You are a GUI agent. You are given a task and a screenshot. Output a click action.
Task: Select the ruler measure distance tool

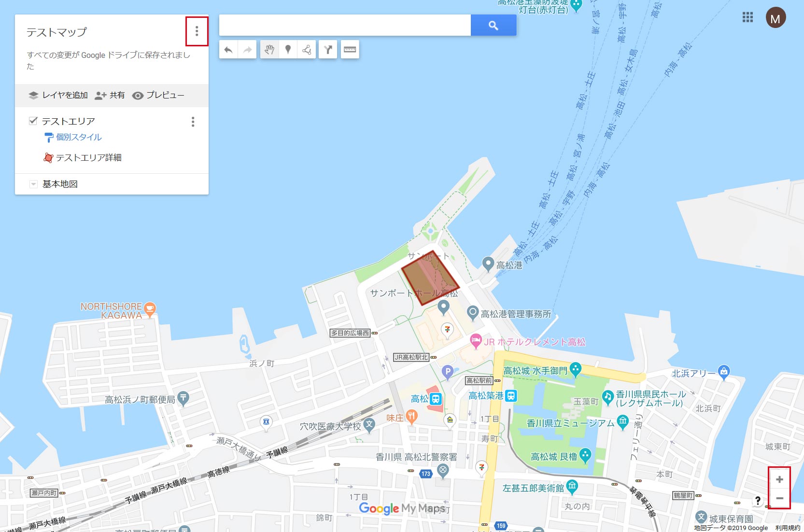tap(350, 50)
